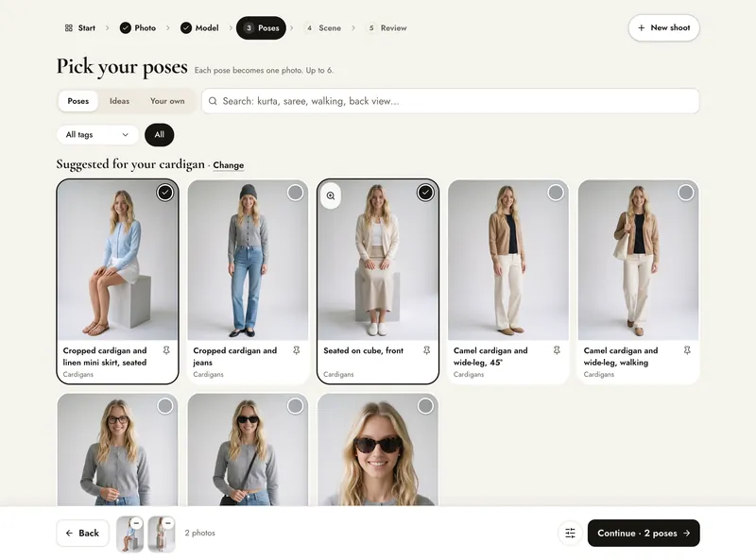Click the 'Each pose becomes one photo' hint
Screen dimensions: 756x560
click(264, 71)
